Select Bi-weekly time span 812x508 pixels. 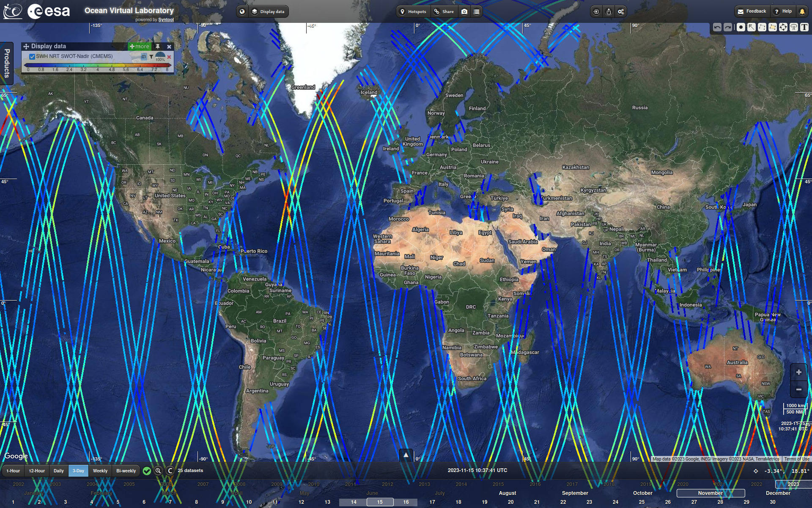(x=126, y=471)
